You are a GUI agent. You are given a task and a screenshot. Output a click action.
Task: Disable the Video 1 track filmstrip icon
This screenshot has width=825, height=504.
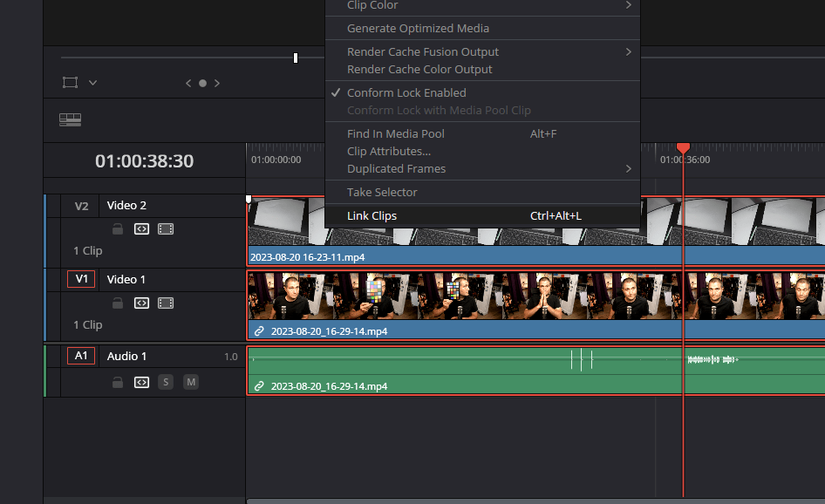point(166,303)
